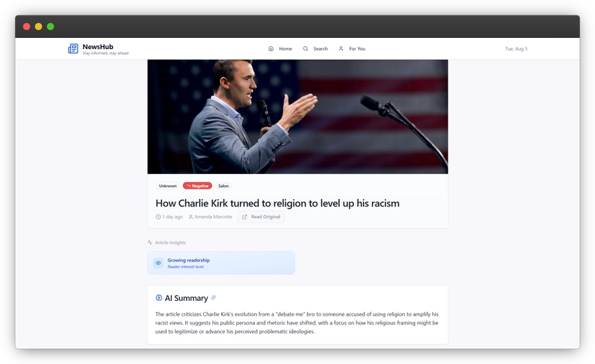This screenshot has width=595, height=364.
Task: Open the Home navigation item
Action: (x=280, y=48)
